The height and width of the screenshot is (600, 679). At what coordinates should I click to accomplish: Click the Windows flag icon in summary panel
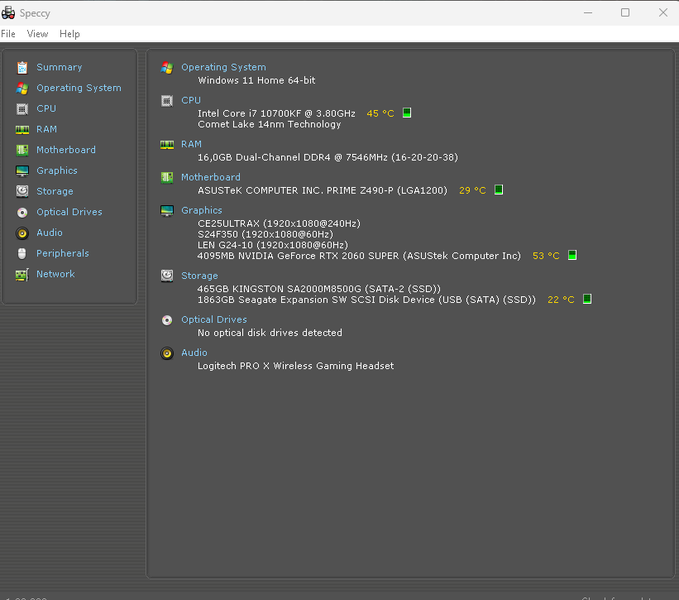[167, 68]
